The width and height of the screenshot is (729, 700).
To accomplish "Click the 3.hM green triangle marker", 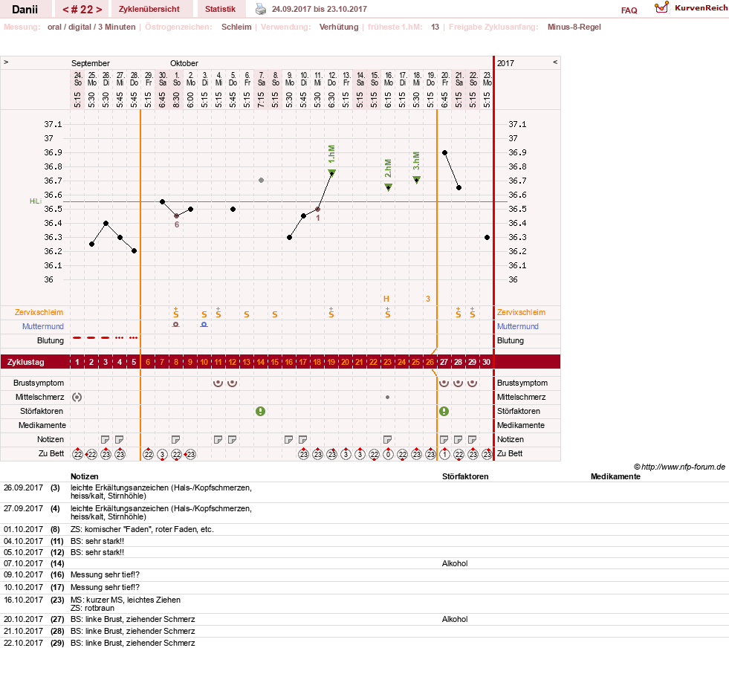I will pos(417,180).
